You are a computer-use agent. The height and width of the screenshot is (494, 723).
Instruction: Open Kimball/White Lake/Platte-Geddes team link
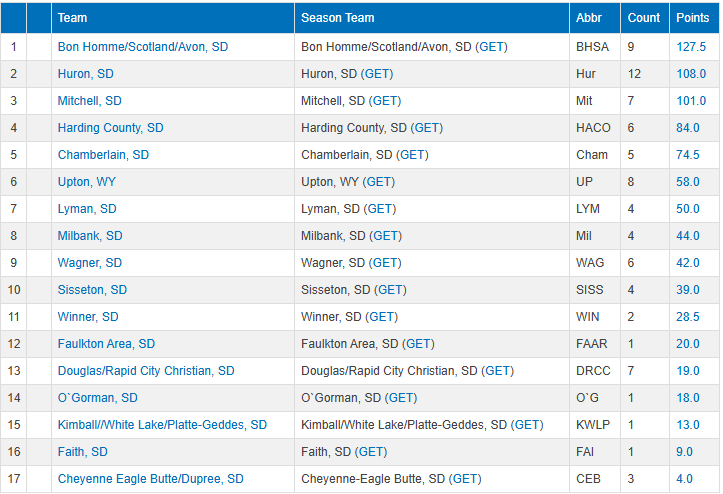(x=162, y=425)
